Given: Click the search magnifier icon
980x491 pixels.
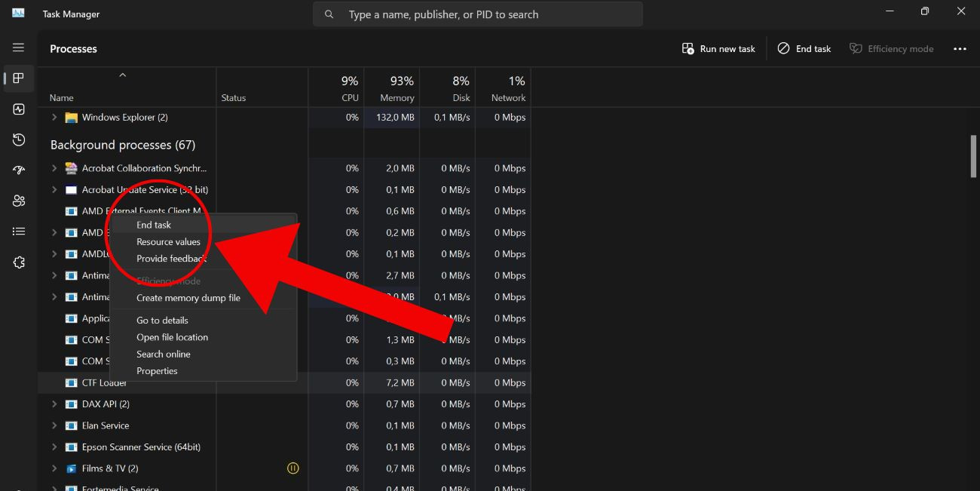Looking at the screenshot, I should 329,14.
